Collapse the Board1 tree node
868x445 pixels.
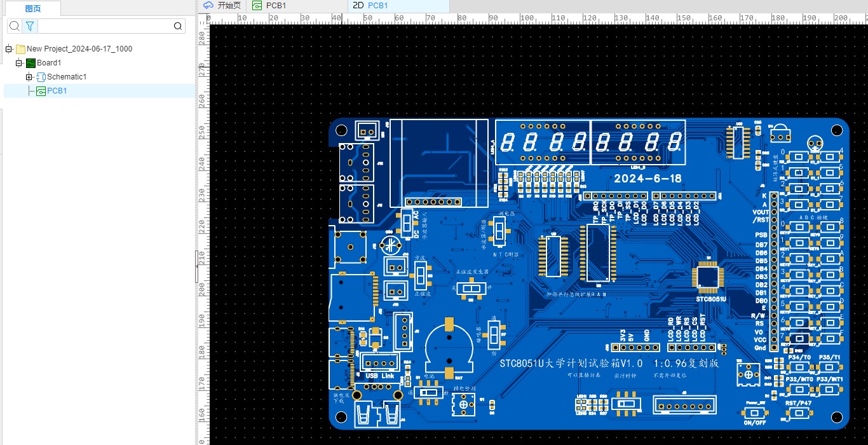19,63
